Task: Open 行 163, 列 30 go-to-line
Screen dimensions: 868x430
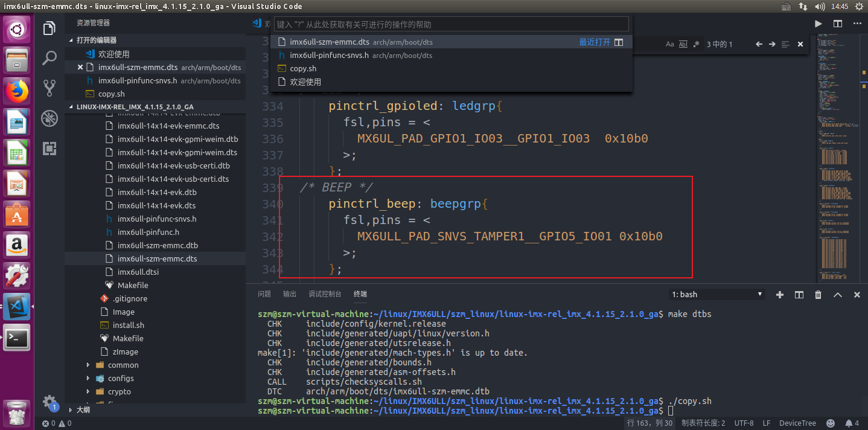Action: point(649,423)
